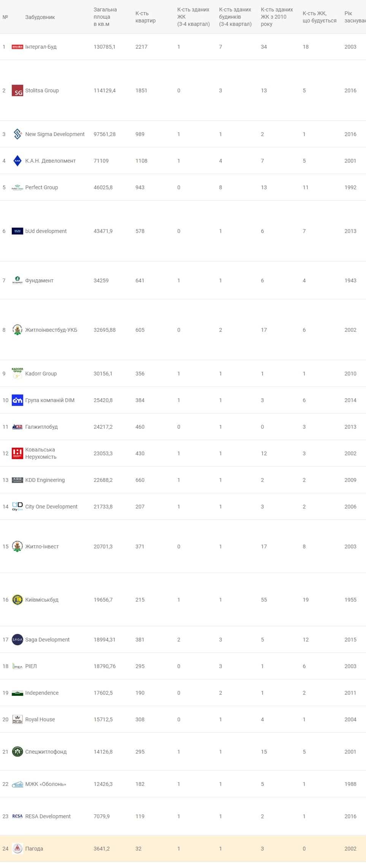Sort by Рік заснування column header
The height and width of the screenshot is (868, 366).
tap(355, 17)
